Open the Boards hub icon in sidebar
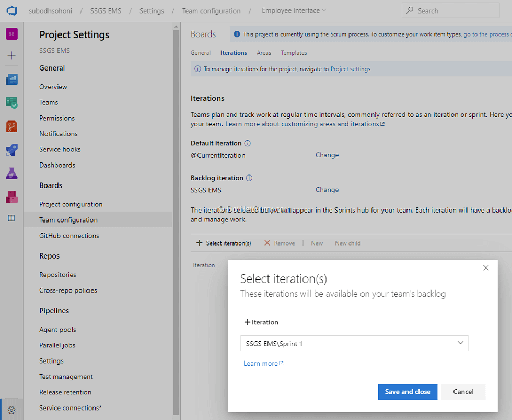This screenshot has width=512, height=420. 11,102
